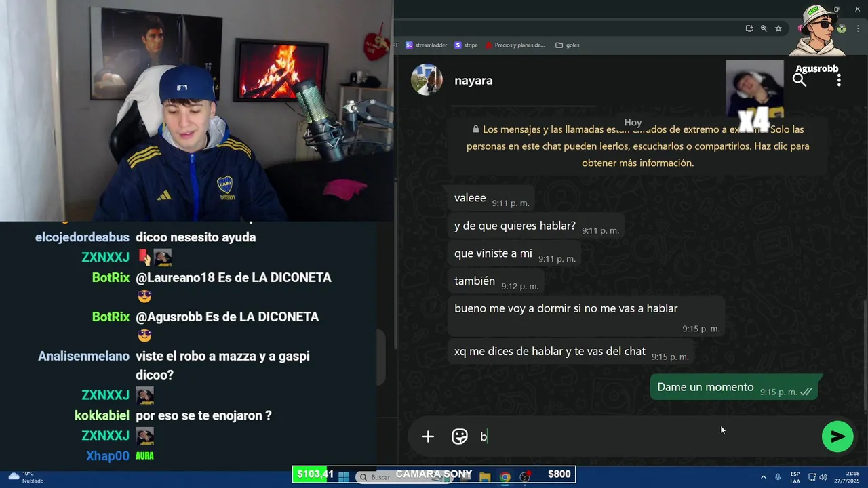Focus the message input field
The height and width of the screenshot is (488, 868).
point(644,436)
